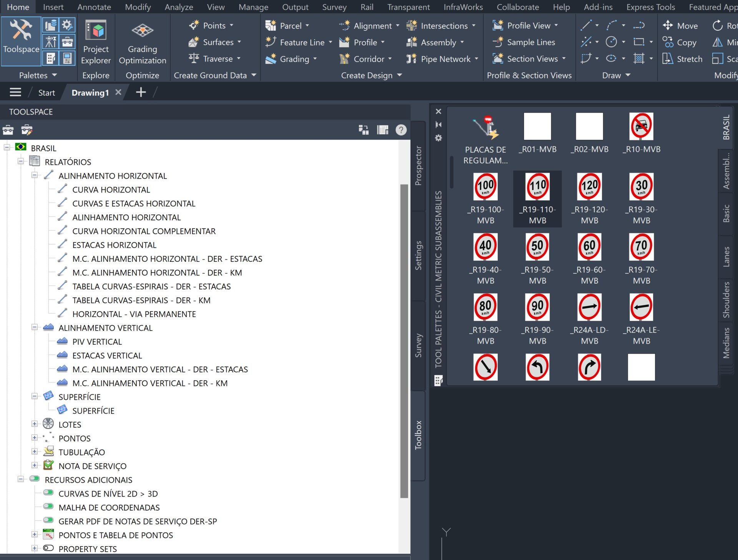This screenshot has height=560, width=738.
Task: Click the Move tool icon
Action: pyautogui.click(x=668, y=26)
